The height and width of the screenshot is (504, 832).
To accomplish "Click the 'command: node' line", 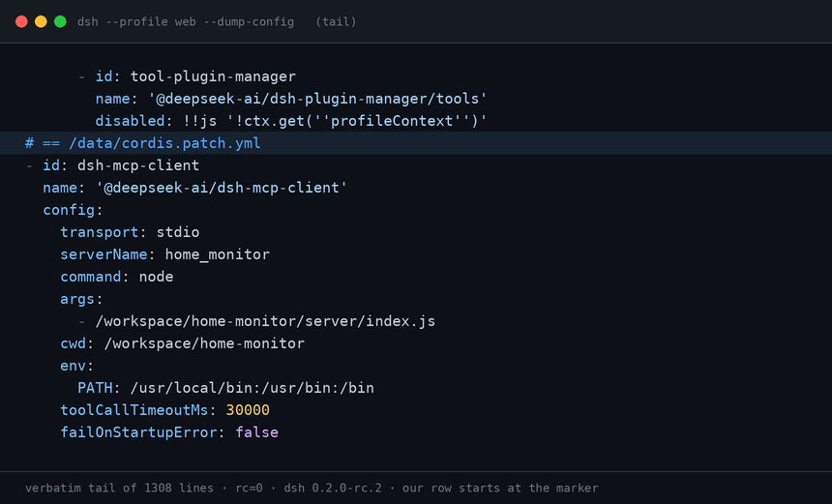I will pyautogui.click(x=117, y=277).
